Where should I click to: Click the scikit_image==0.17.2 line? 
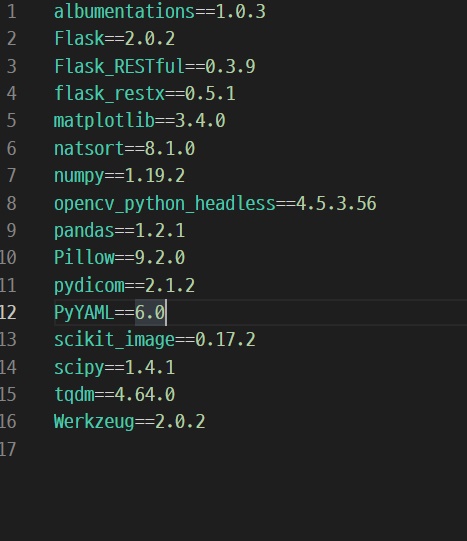coord(155,340)
